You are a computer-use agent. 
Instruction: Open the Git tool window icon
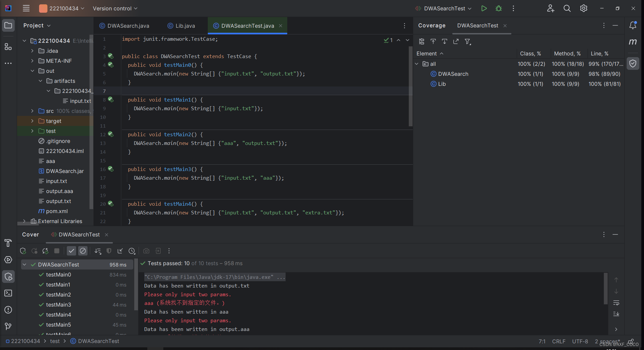pyautogui.click(x=8, y=326)
